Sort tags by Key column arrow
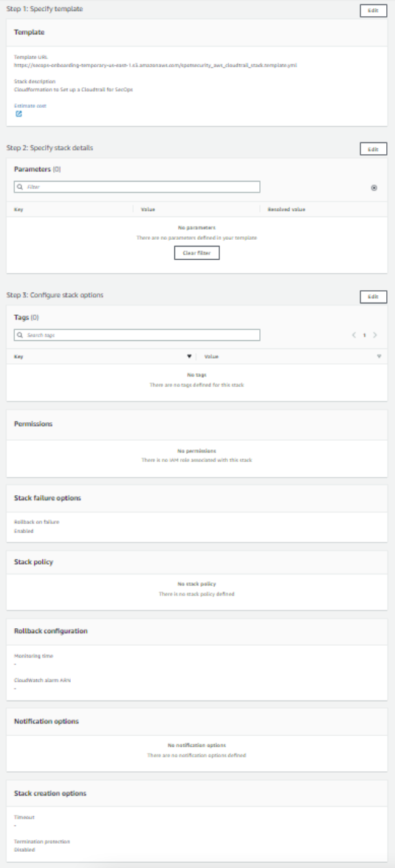This screenshot has height=868, width=395. 190,356
